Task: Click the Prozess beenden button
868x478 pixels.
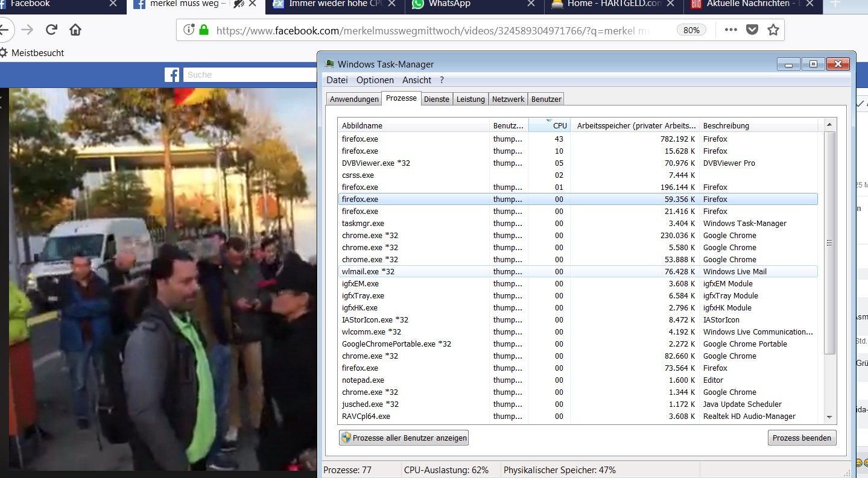Action: click(x=802, y=438)
